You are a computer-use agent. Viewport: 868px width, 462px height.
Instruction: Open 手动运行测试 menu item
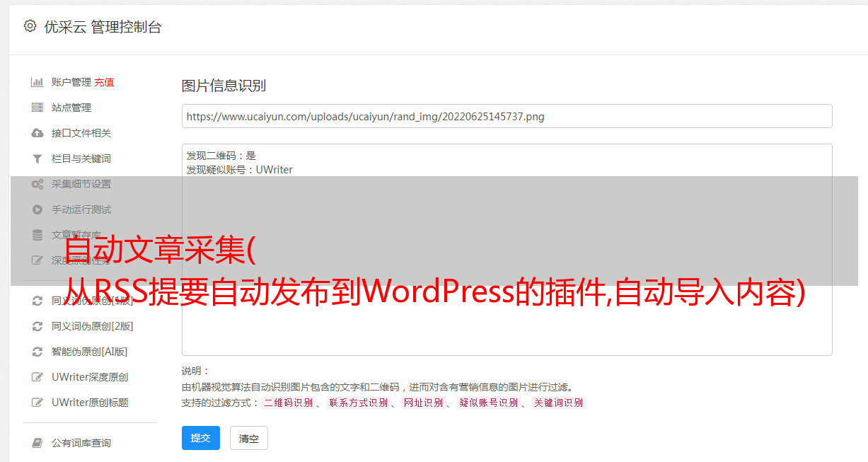coord(81,209)
